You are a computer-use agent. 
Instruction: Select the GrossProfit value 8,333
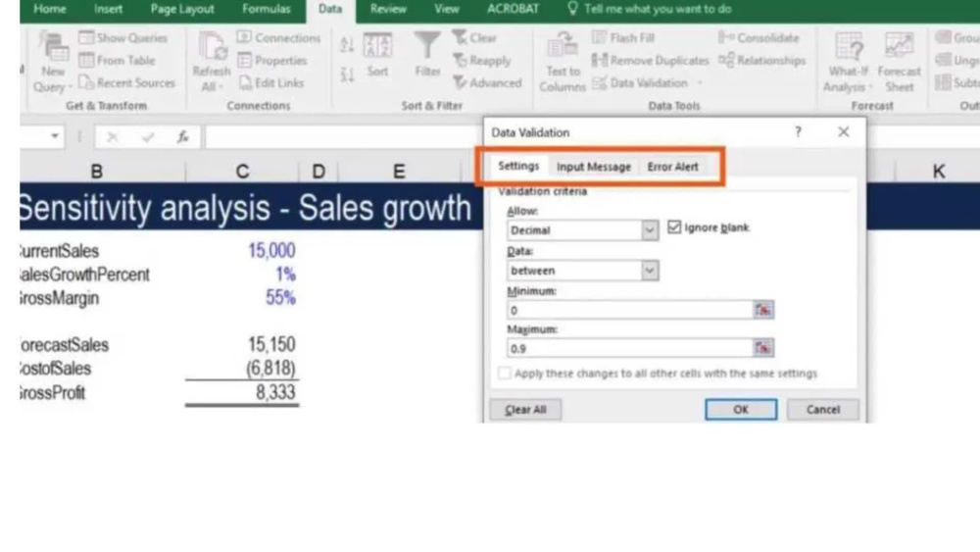pyautogui.click(x=275, y=392)
